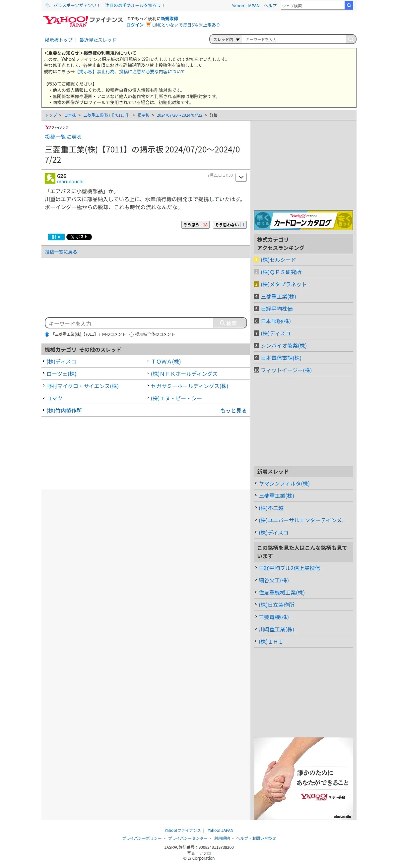This screenshot has height=868, width=398.
Task: Open ranking item フィットイージー(株)
Action: (x=286, y=370)
